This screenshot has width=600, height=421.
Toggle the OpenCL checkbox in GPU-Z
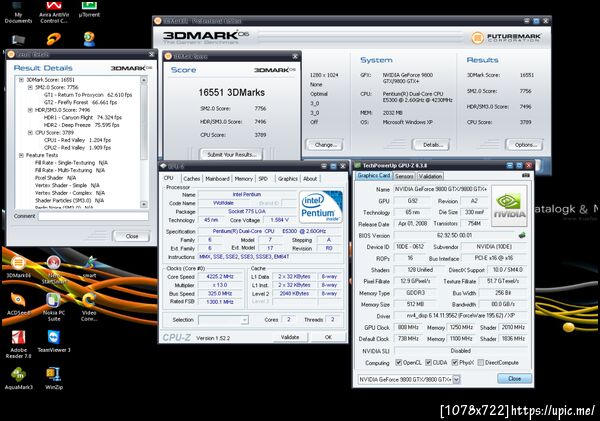pyautogui.click(x=398, y=362)
